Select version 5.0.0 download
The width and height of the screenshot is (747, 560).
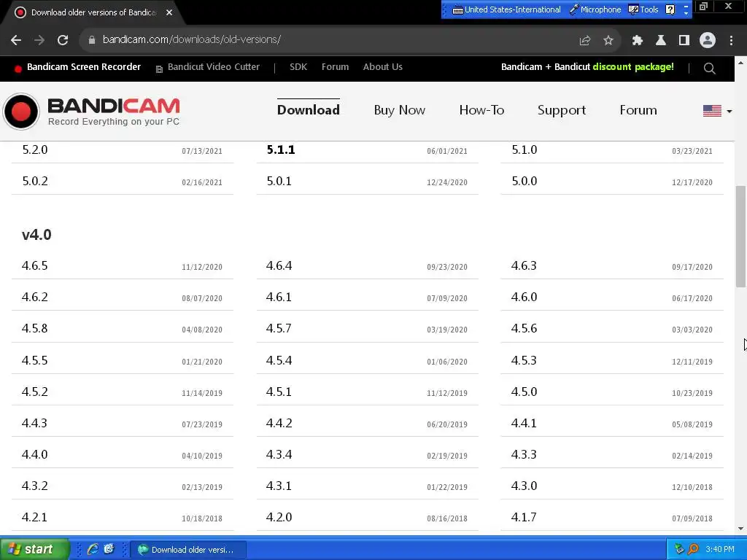pyautogui.click(x=524, y=181)
